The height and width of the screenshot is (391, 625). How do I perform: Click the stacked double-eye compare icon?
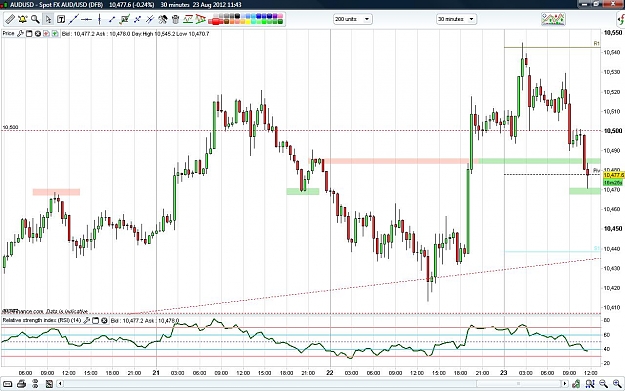pyautogui.click(x=35, y=384)
